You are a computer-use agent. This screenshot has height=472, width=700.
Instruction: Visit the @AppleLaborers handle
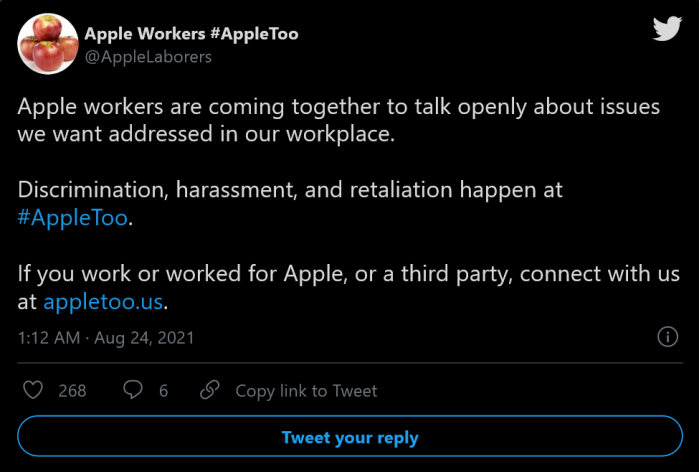click(x=148, y=57)
